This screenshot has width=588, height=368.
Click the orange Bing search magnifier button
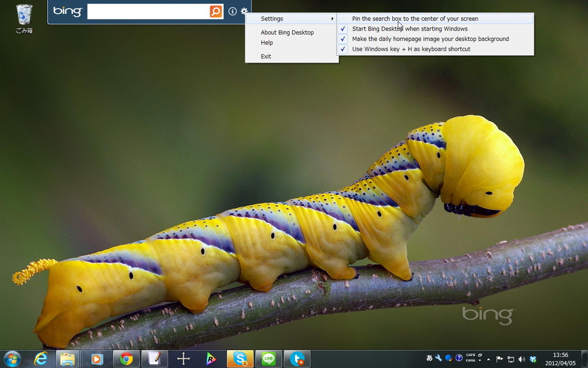click(216, 11)
